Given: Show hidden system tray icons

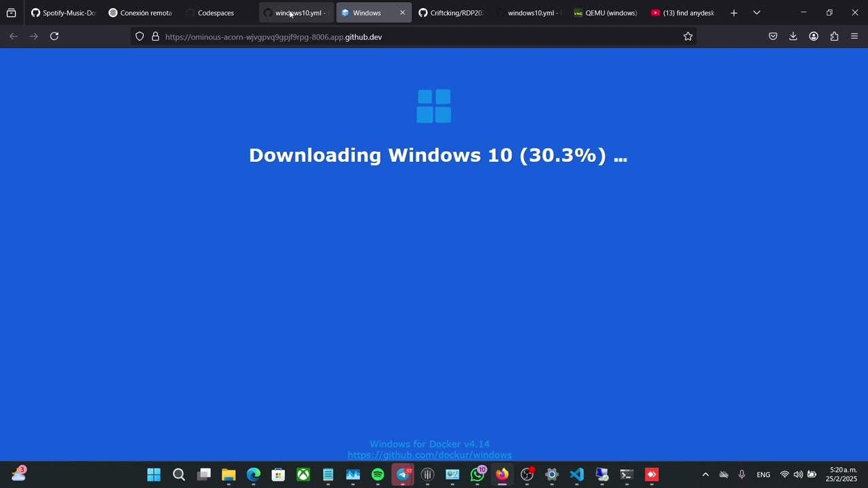Looking at the screenshot, I should click(x=705, y=474).
